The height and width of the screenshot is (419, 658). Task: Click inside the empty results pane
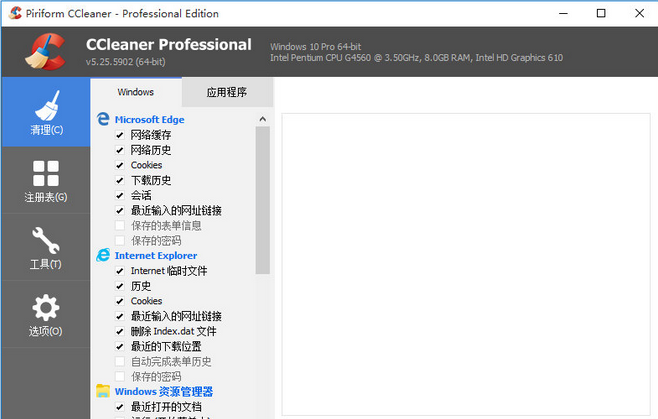[x=466, y=264]
